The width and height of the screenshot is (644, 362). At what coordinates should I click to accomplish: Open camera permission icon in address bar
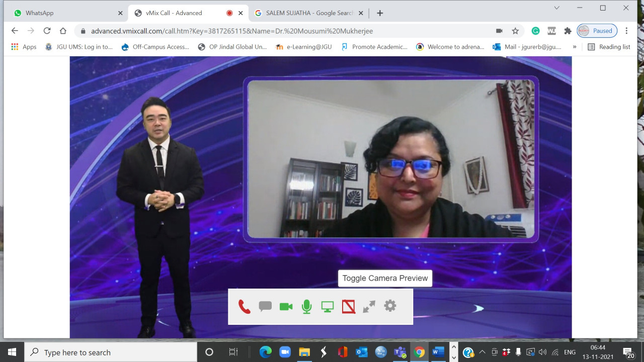tap(499, 31)
